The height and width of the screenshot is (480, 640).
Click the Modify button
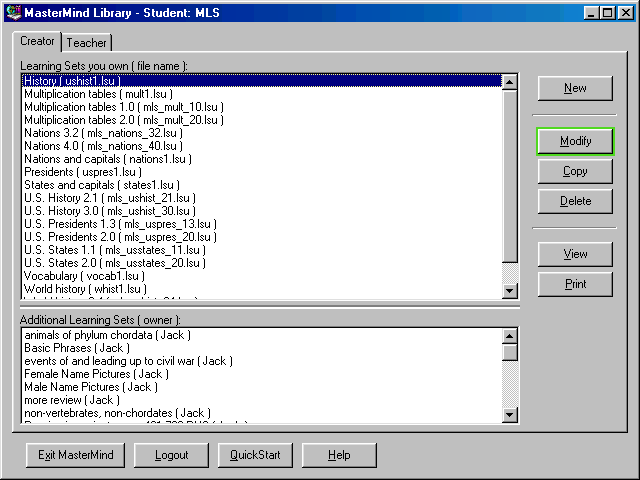click(575, 141)
